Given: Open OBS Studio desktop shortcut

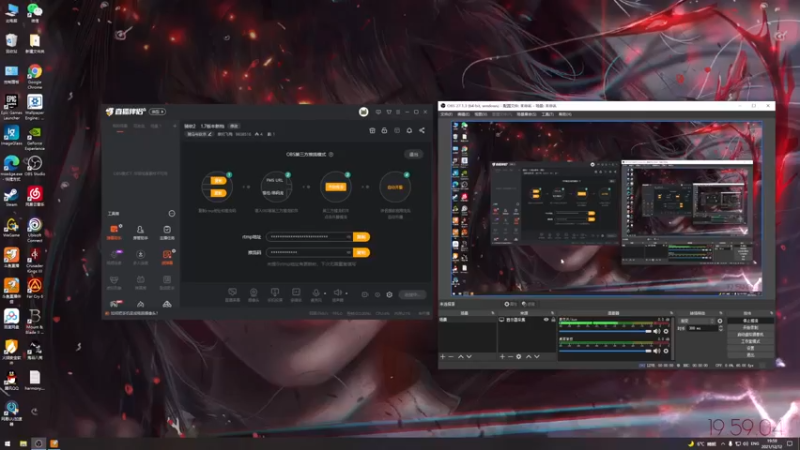Looking at the screenshot, I should pos(35,166).
